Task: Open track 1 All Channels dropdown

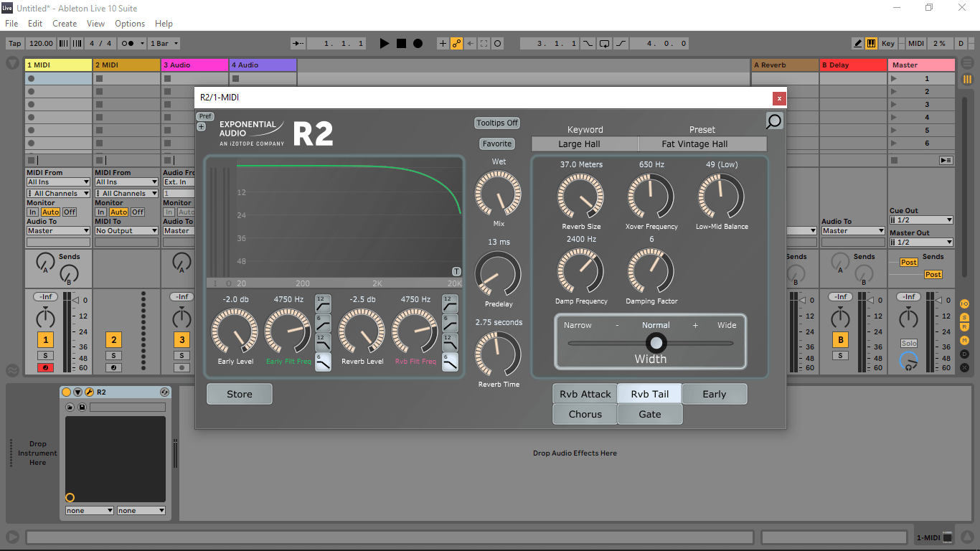Action: (59, 194)
